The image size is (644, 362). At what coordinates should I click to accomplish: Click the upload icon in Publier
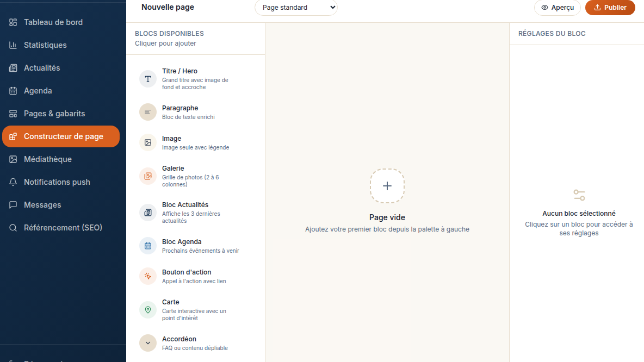click(x=598, y=8)
